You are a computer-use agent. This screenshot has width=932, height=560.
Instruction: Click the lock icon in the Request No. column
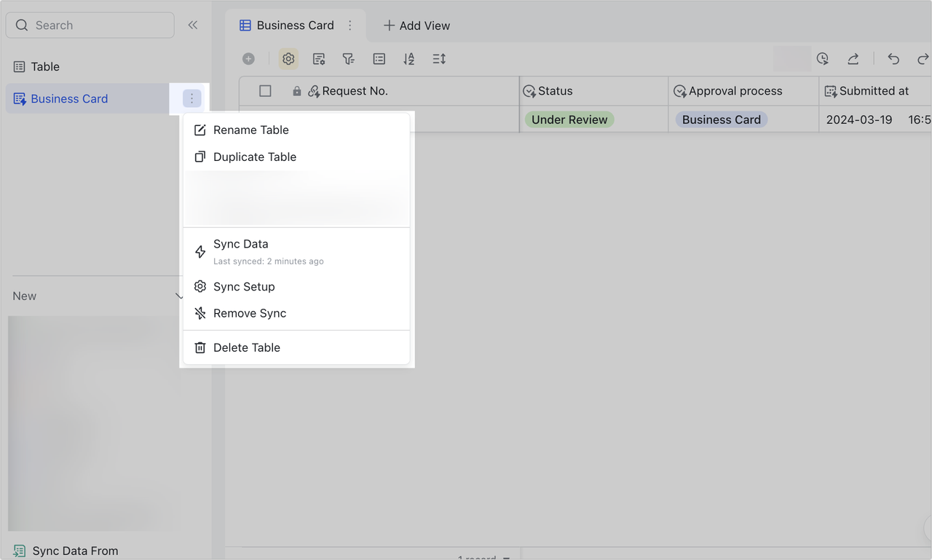pos(296,90)
